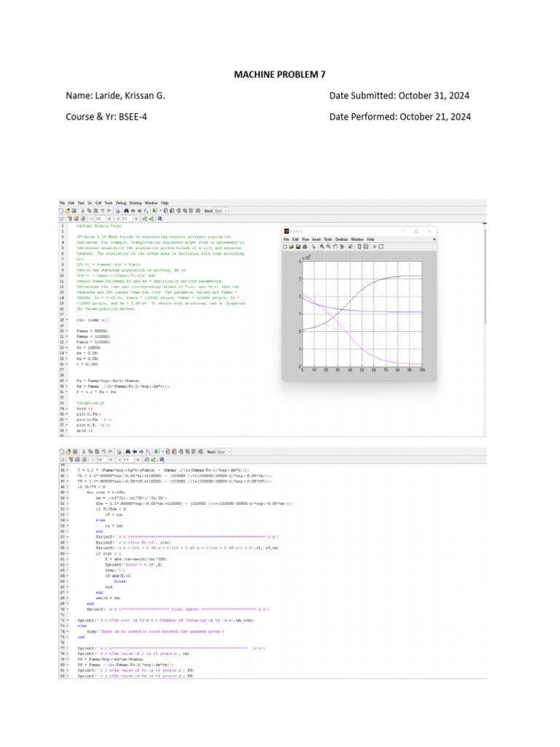Toggle Zoom In tool in Figure 1 toolbar
The width and height of the screenshot is (560, 747).
click(x=322, y=247)
